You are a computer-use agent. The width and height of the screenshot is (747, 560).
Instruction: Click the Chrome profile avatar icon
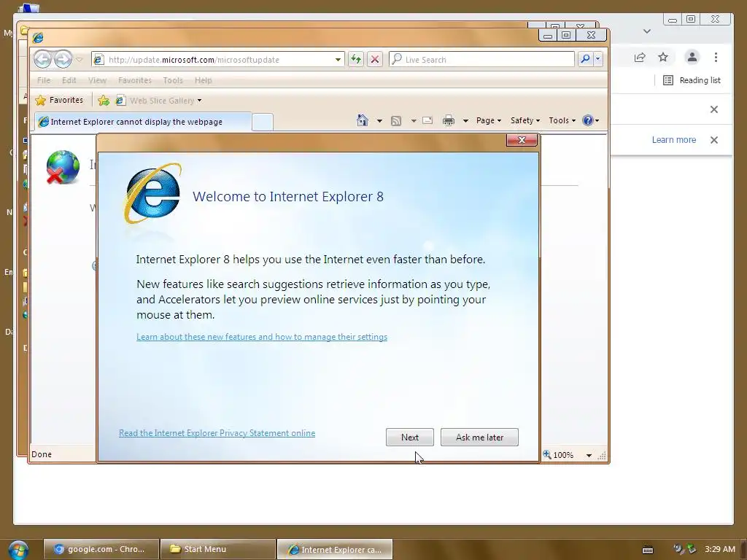click(x=692, y=57)
